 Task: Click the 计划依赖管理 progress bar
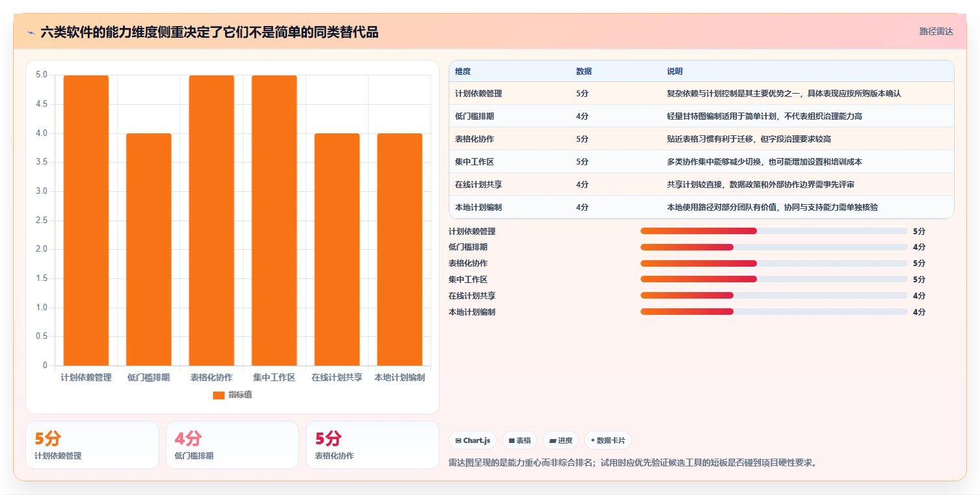774,231
